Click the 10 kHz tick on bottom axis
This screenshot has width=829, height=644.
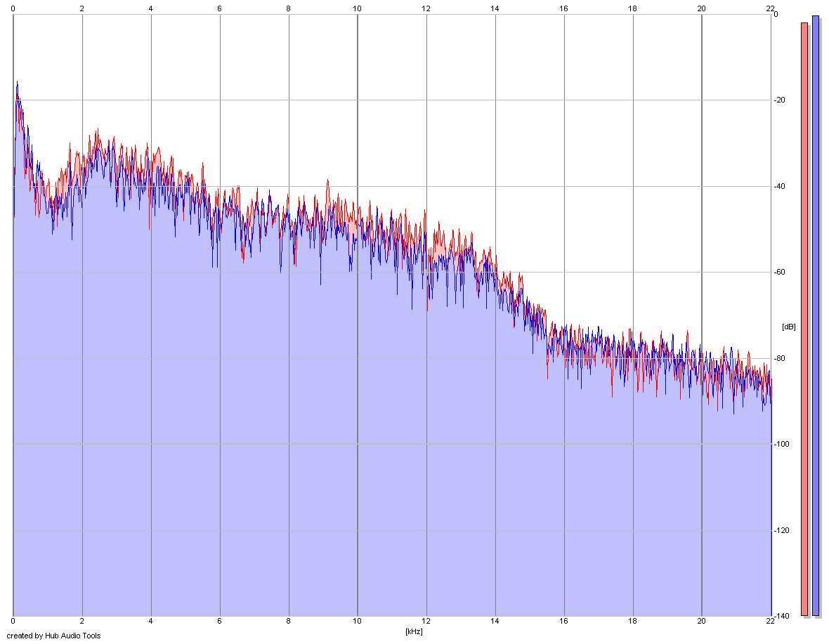click(x=358, y=622)
